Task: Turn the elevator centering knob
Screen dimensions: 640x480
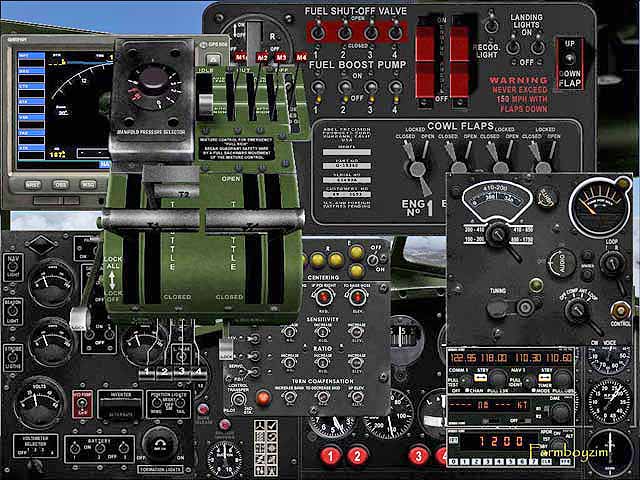Action: 357,297
